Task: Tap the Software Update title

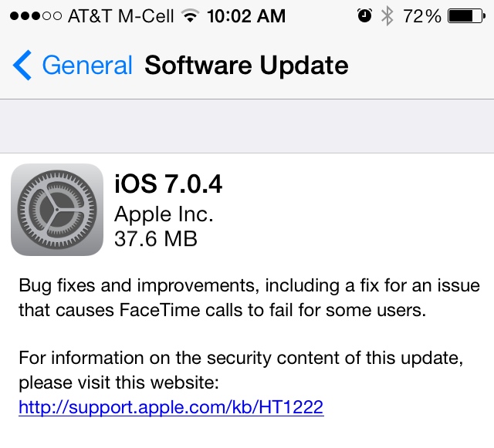Action: [246, 66]
